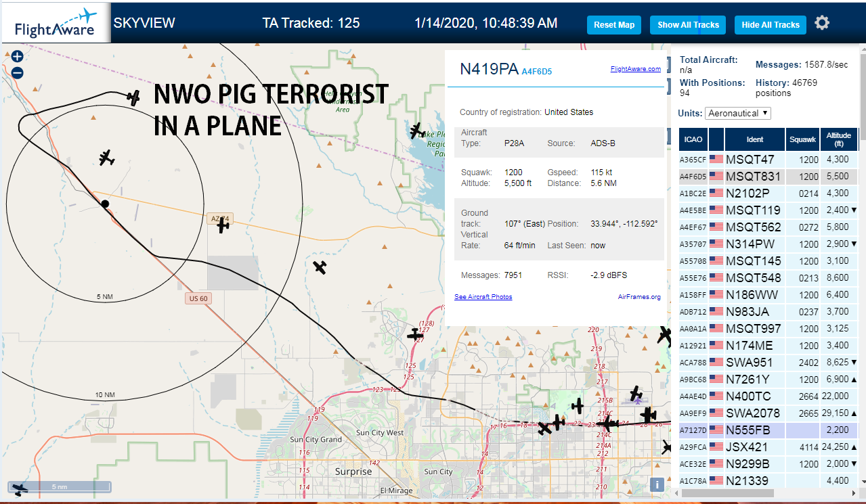Select the N7261Y row

pyautogui.click(x=769, y=380)
